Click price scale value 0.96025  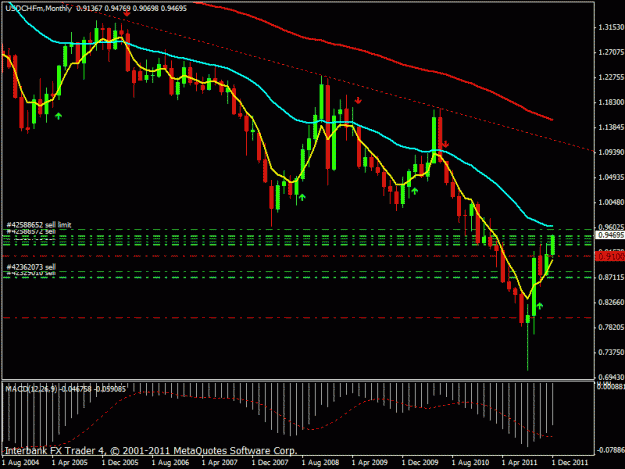611,227
